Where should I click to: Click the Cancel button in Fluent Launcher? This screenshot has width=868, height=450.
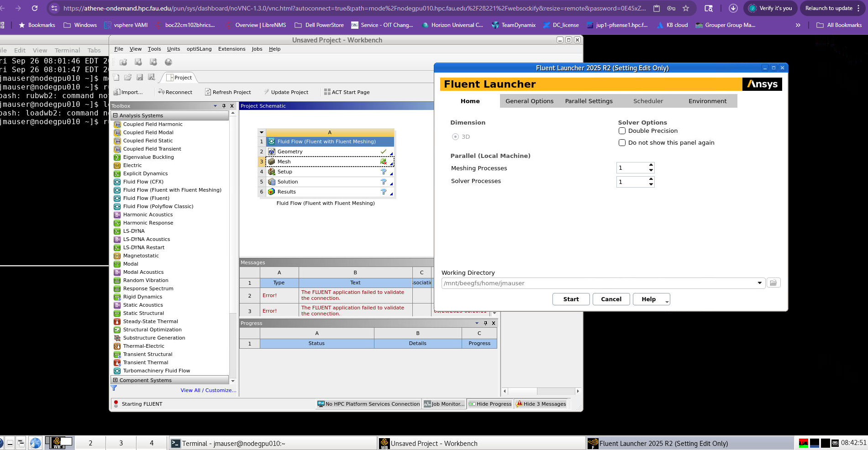pos(611,299)
